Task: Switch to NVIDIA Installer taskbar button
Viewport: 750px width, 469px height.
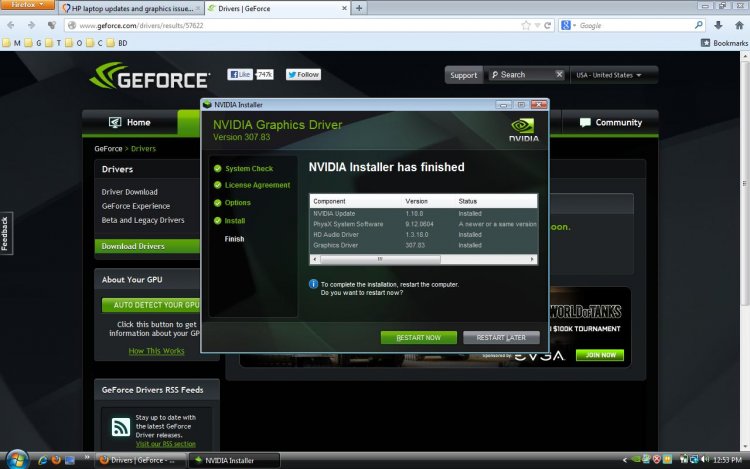Action: tap(233, 460)
